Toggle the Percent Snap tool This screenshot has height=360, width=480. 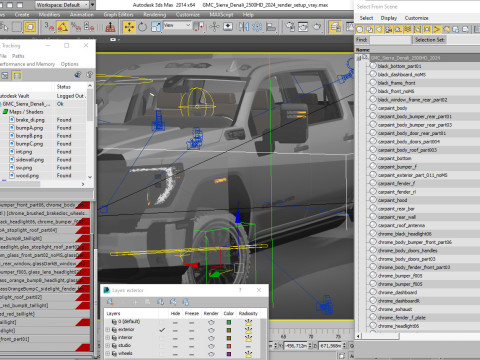(x=76, y=27)
